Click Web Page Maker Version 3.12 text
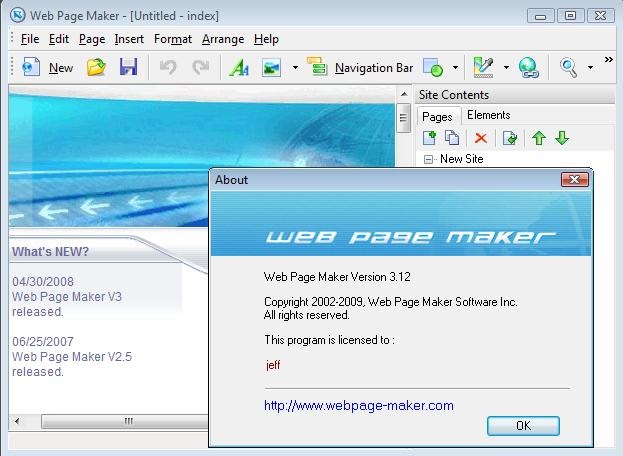The height and width of the screenshot is (456, 623). [x=337, y=277]
